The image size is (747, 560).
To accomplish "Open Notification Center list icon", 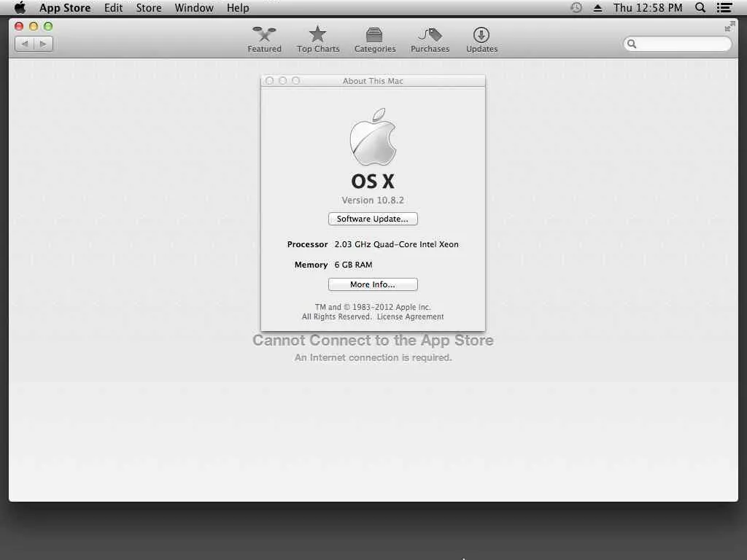I will pyautogui.click(x=724, y=7).
